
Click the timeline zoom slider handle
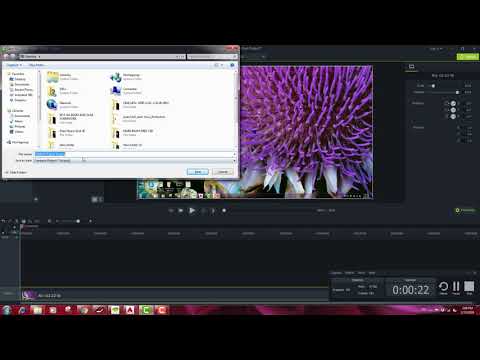tap(78, 221)
